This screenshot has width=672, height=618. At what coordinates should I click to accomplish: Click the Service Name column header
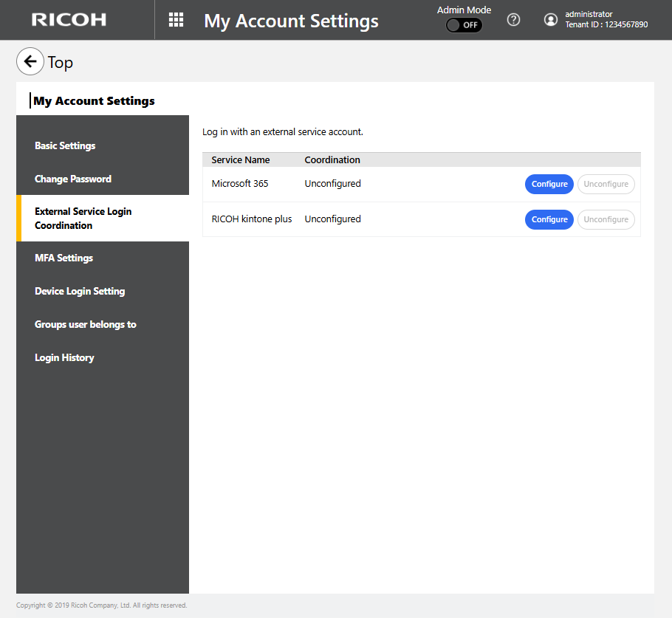click(241, 159)
